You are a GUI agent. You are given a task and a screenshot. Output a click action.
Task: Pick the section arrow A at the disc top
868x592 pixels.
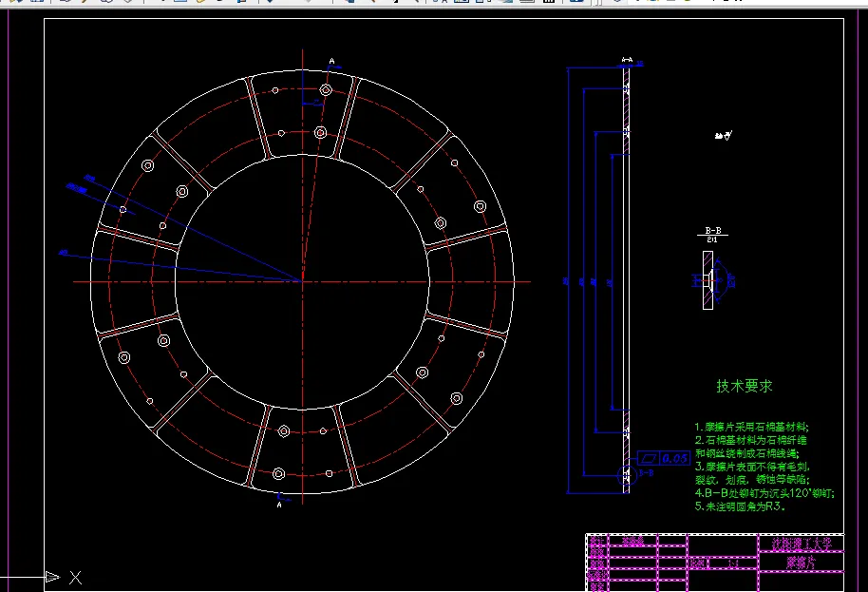tap(332, 65)
